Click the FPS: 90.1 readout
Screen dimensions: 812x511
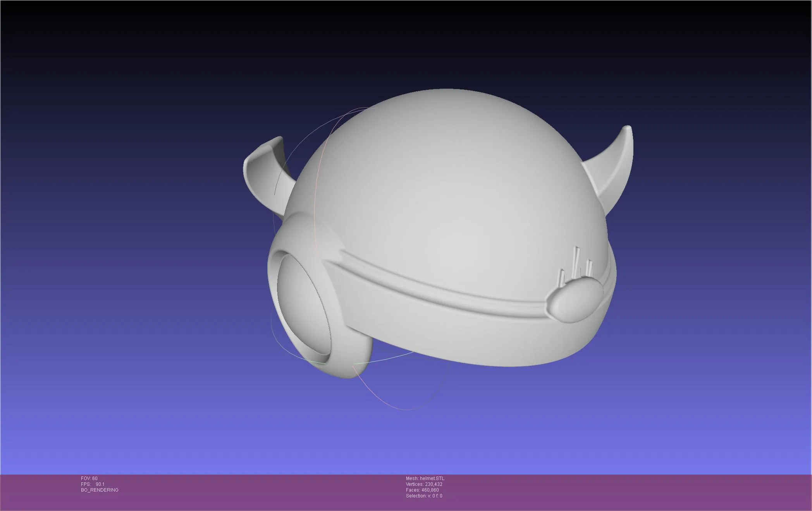[93, 484]
